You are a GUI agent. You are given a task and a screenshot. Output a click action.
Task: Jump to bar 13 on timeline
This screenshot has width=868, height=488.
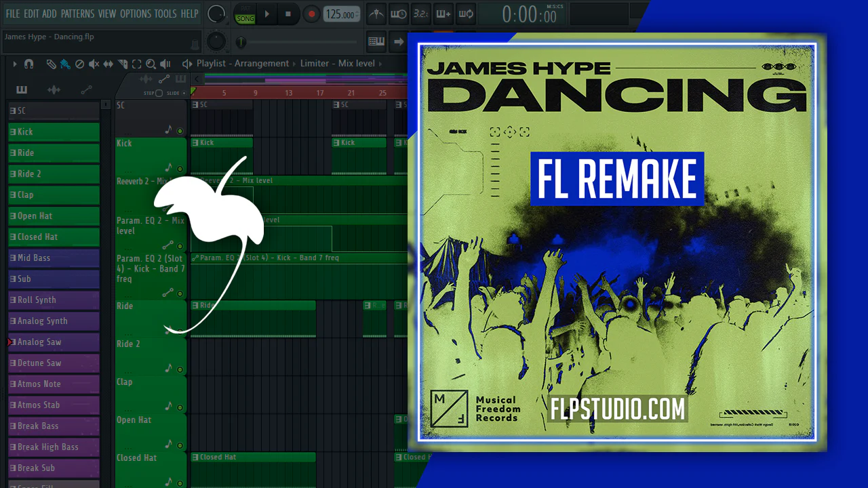[x=288, y=93]
